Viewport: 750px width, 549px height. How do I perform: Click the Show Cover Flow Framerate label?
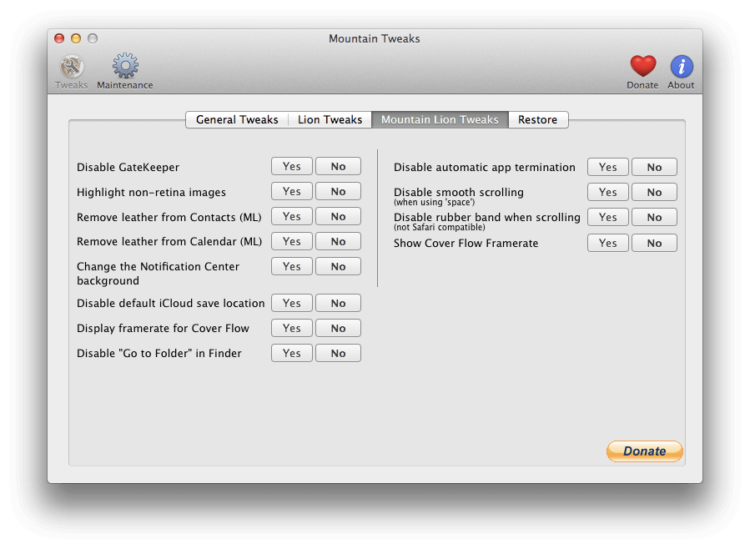click(x=466, y=243)
